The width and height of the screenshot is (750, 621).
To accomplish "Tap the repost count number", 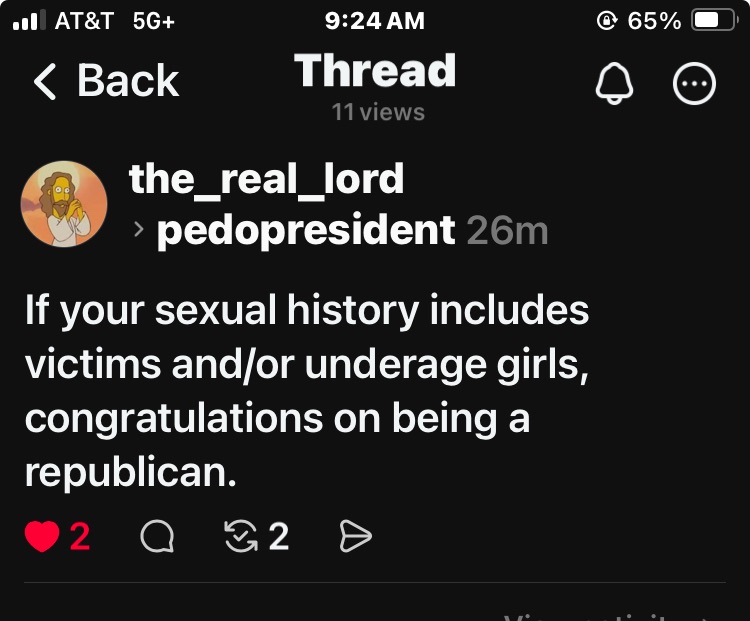I will pyautogui.click(x=279, y=537).
